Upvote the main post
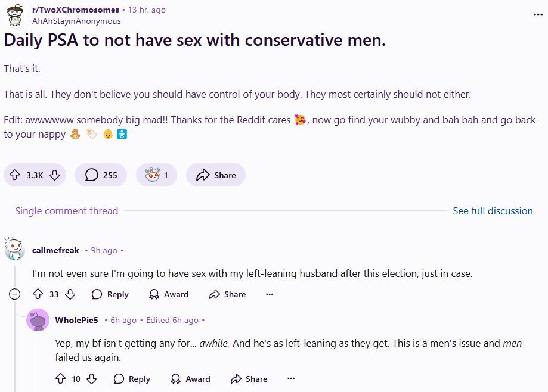 pos(15,175)
